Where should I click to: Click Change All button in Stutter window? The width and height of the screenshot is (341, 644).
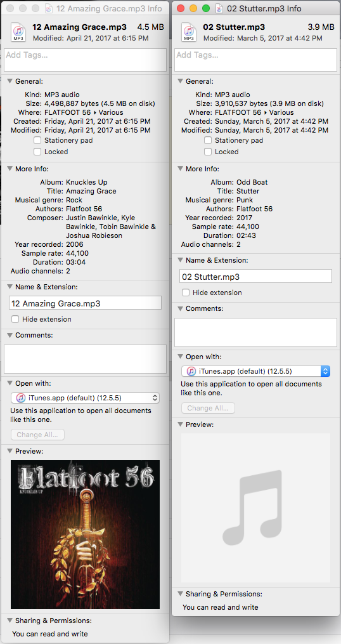pos(208,408)
